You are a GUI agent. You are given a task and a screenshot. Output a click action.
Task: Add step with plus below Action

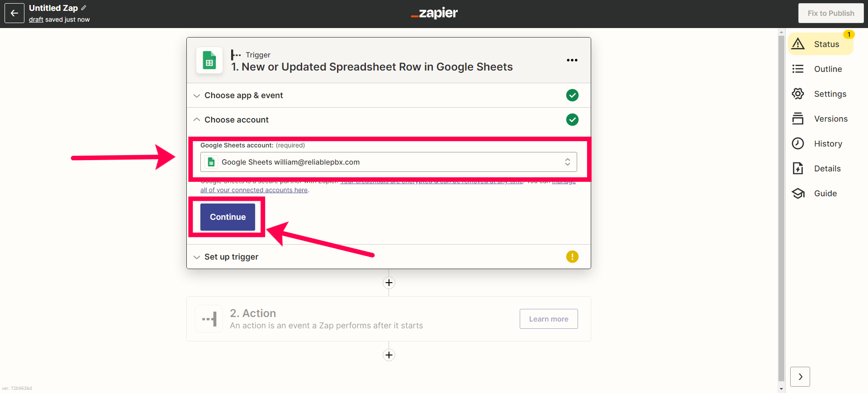click(389, 355)
